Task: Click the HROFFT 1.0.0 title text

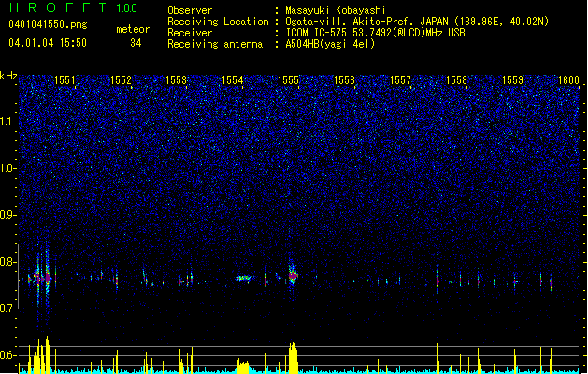Action: [x=73, y=7]
